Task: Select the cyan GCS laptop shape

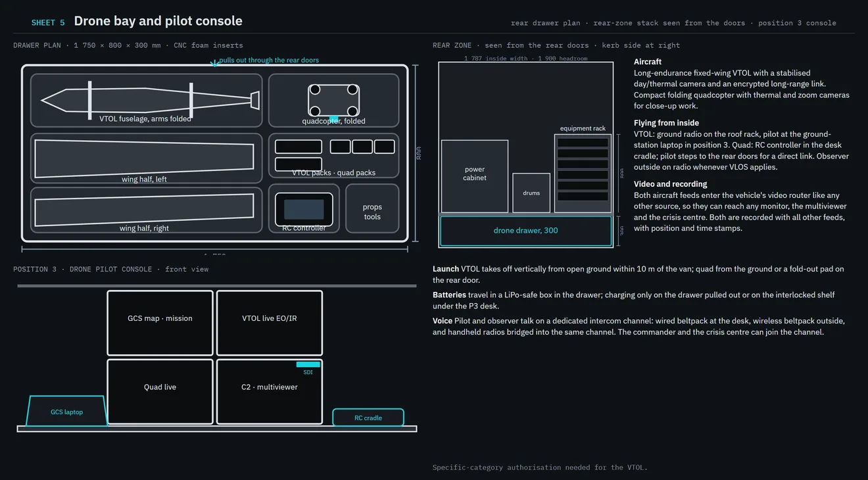Action: pyautogui.click(x=66, y=411)
